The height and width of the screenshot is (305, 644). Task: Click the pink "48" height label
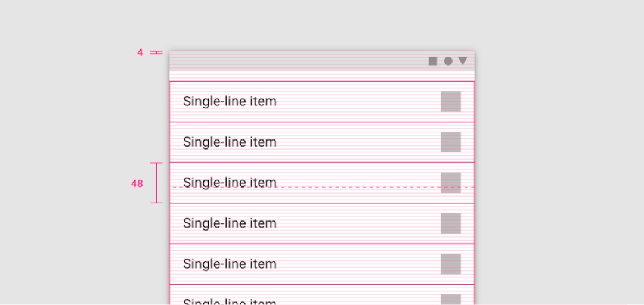point(137,183)
